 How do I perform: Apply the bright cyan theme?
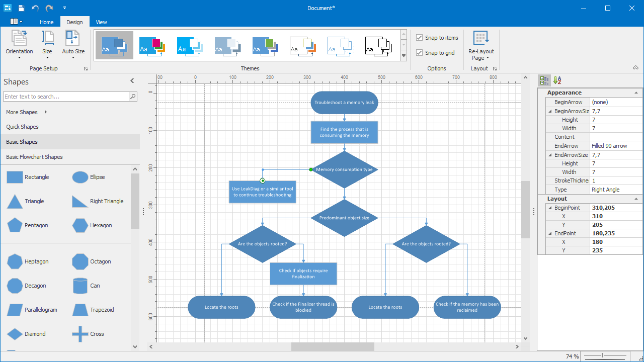coord(190,46)
